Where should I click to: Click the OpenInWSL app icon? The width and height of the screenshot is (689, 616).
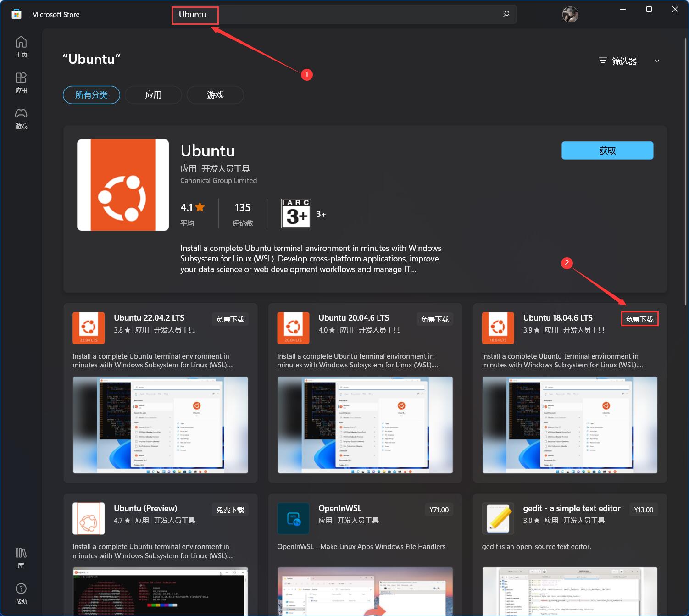pyautogui.click(x=293, y=518)
